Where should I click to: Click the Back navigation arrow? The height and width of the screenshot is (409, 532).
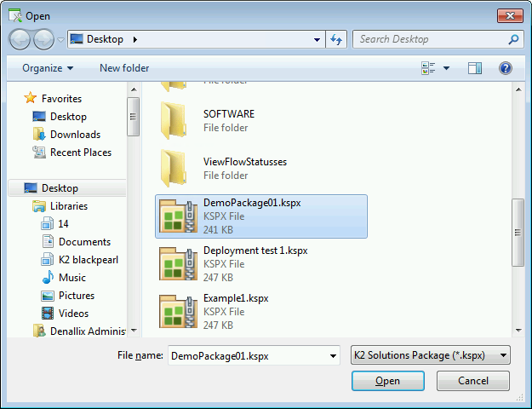coord(20,39)
